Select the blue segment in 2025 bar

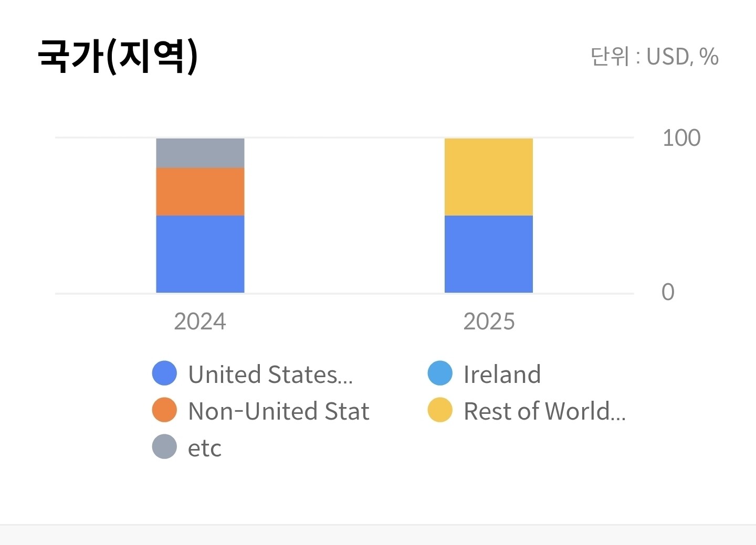[489, 254]
